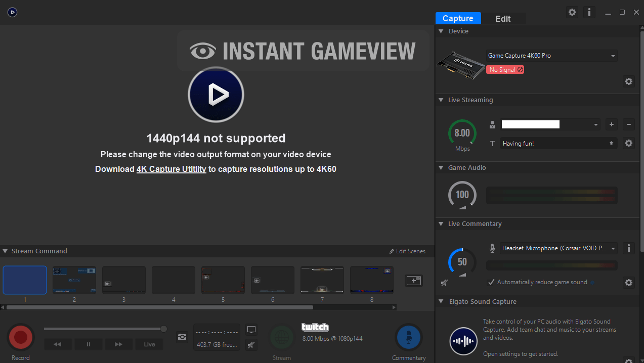Add a streaming account with the plus button

point(611,124)
